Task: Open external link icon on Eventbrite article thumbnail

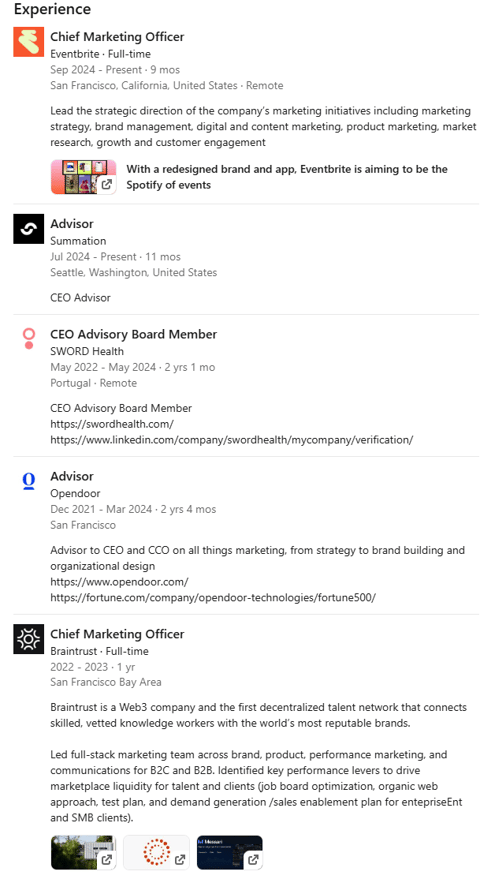Action: [107, 184]
